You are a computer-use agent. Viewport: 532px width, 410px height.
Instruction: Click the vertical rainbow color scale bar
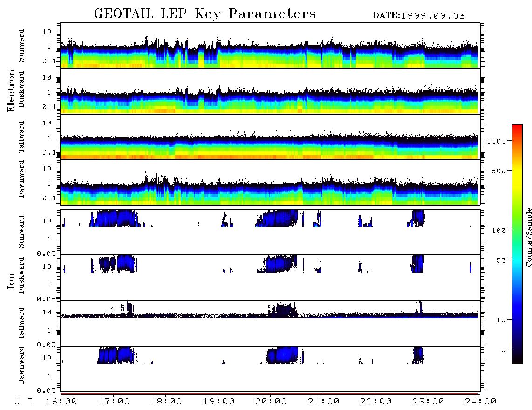click(517, 244)
